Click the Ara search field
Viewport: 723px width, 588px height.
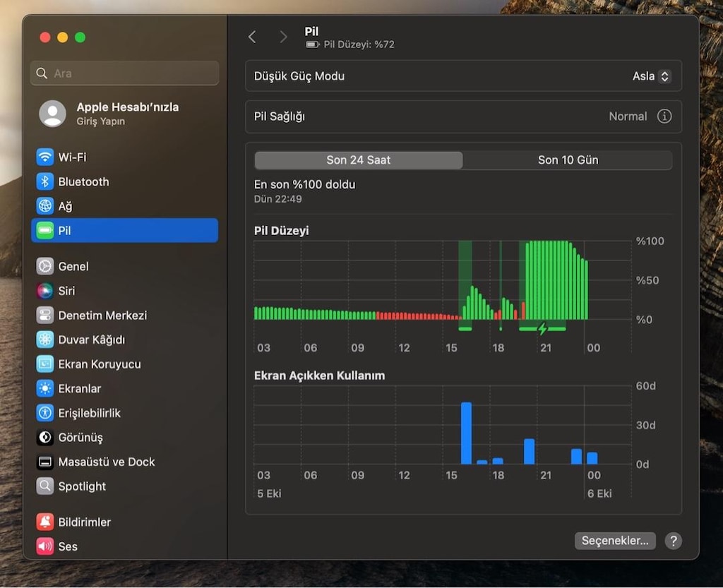124,73
